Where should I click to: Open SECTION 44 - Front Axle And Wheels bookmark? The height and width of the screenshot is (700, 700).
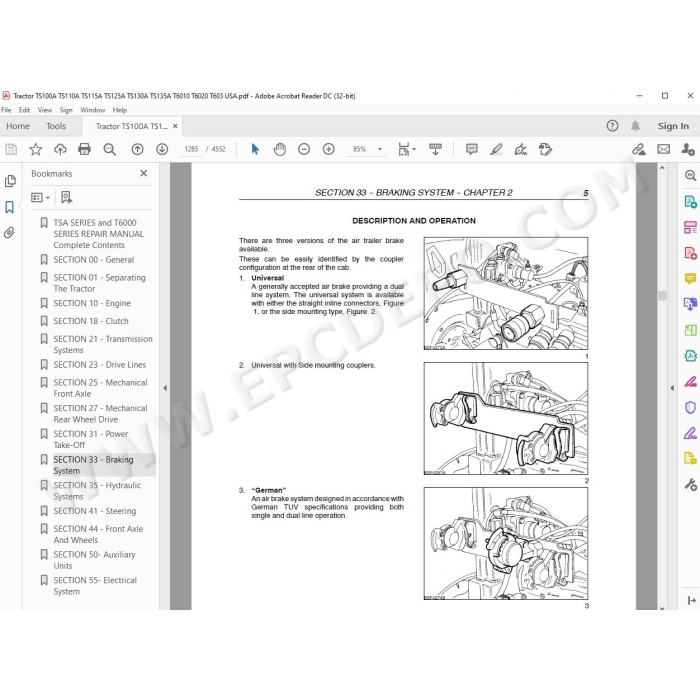pyautogui.click(x=98, y=534)
